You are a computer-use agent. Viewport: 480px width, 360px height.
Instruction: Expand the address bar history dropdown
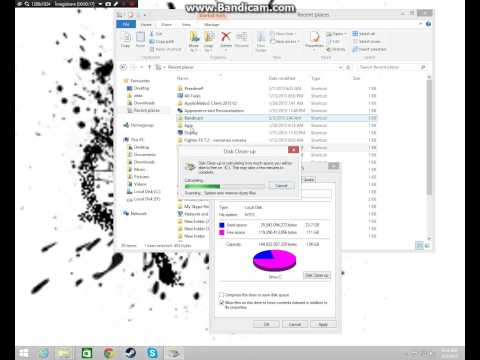point(340,67)
